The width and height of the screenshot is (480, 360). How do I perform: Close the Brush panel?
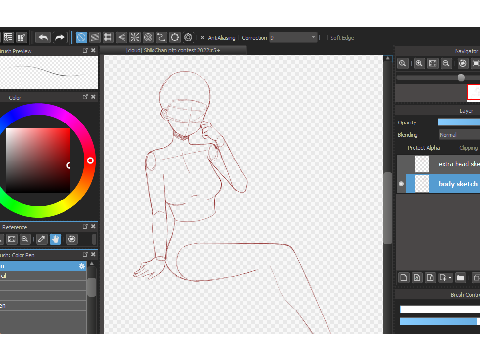93,254
